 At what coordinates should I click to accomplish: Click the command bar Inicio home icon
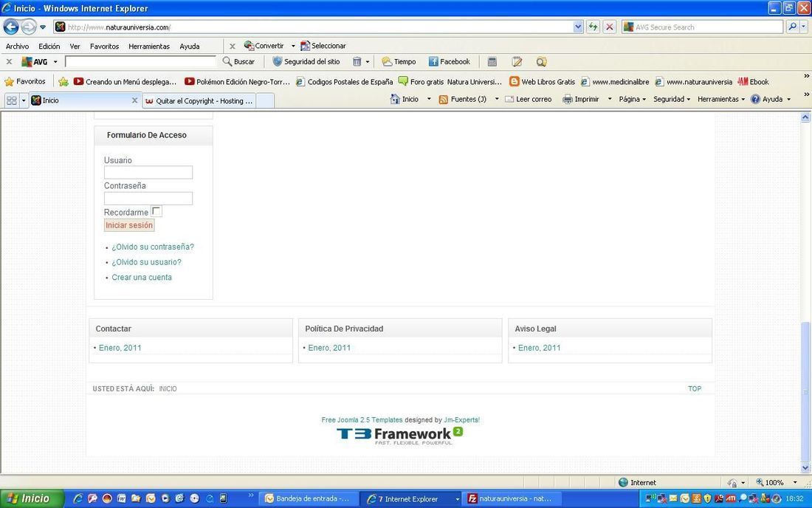(x=395, y=99)
